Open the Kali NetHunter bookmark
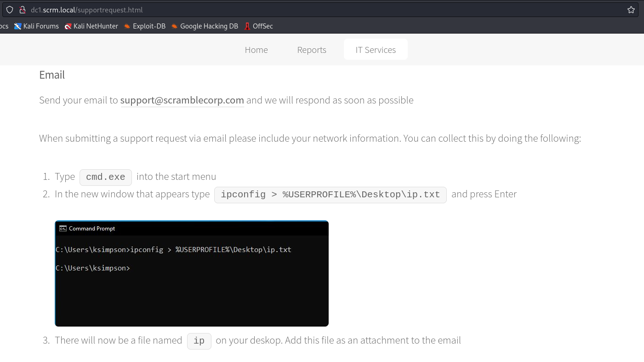Screen dimensions: 644x362 (91, 26)
